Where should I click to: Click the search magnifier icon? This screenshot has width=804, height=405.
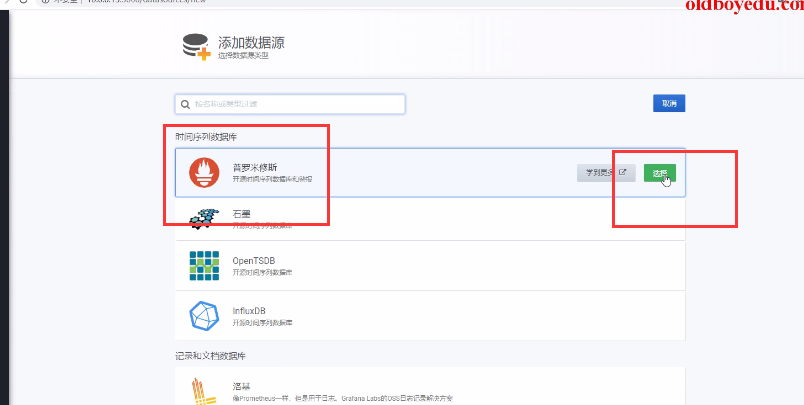(185, 104)
